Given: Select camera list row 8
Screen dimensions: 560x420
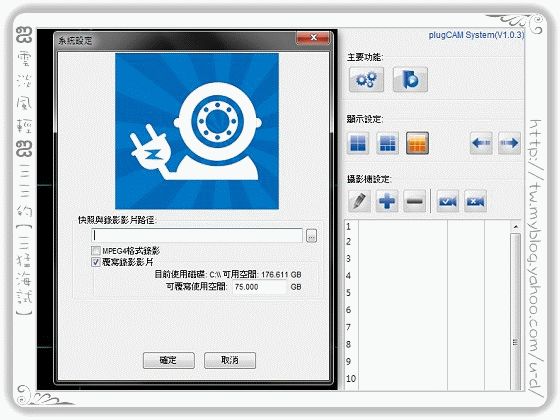Looking at the screenshot, I should [x=427, y=344].
